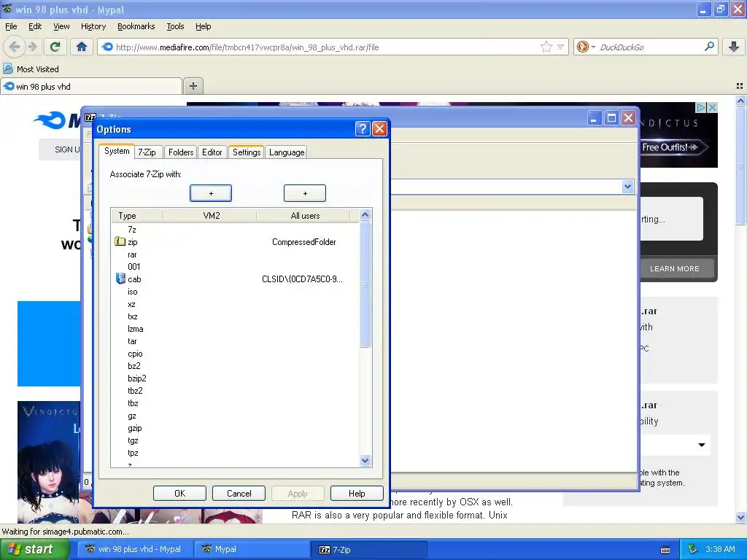Open URL history dropdown arrow
Screen dimensions: 747x560
click(561, 47)
